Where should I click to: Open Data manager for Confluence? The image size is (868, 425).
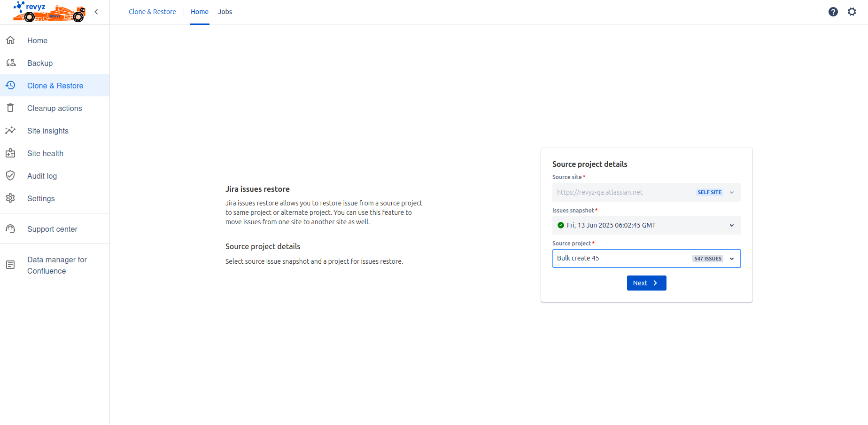[56, 265]
